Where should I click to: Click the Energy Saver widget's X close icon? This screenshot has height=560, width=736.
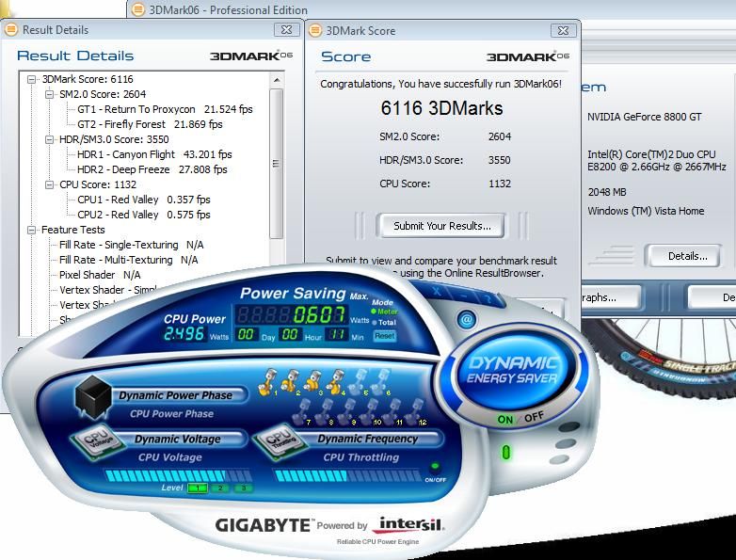[x=437, y=292]
